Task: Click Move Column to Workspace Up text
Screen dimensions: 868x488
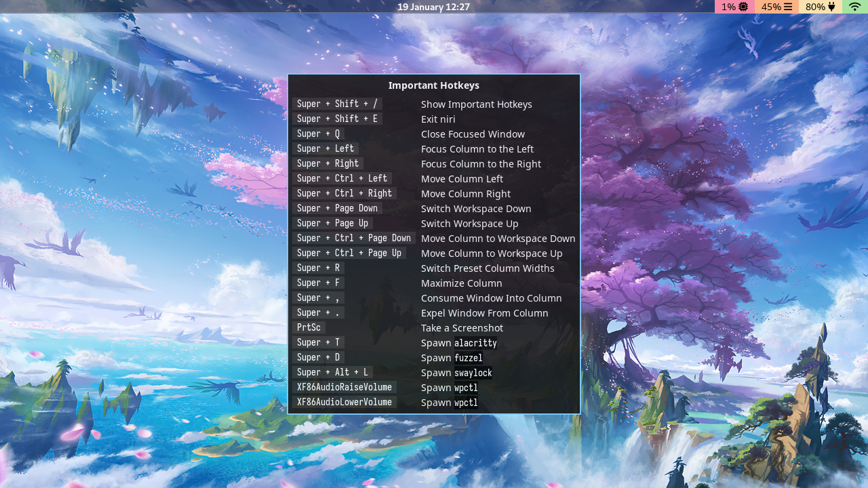Action: pos(492,253)
